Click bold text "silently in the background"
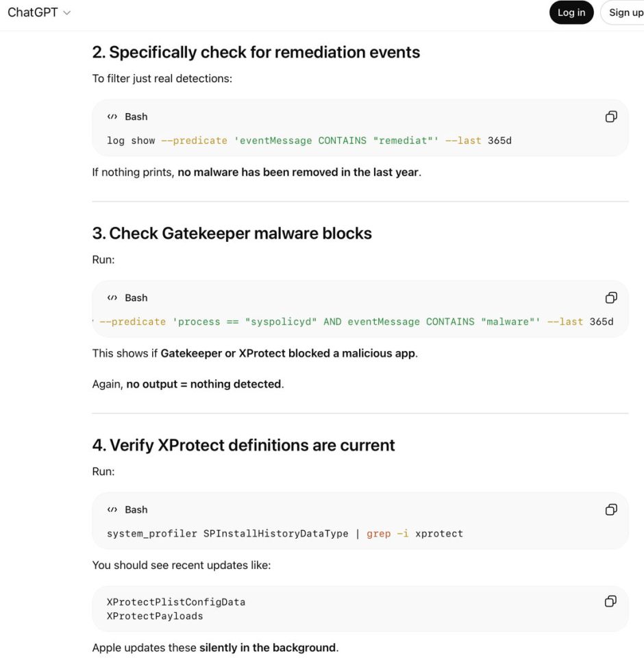Viewport: 644px width, 667px height. coord(267,647)
